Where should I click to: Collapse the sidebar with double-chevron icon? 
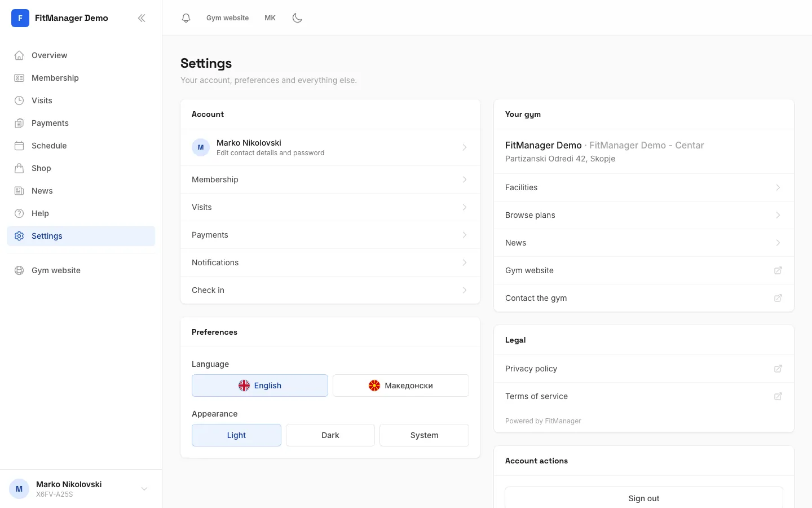click(142, 18)
